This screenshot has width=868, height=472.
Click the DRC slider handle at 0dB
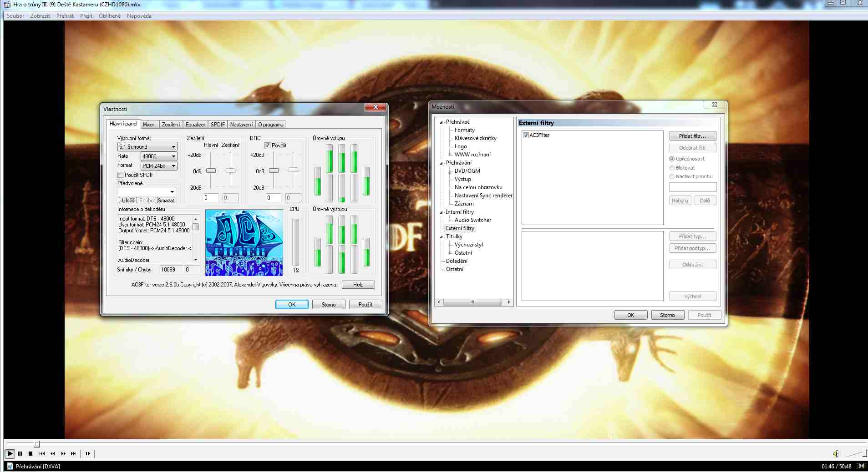coord(274,171)
